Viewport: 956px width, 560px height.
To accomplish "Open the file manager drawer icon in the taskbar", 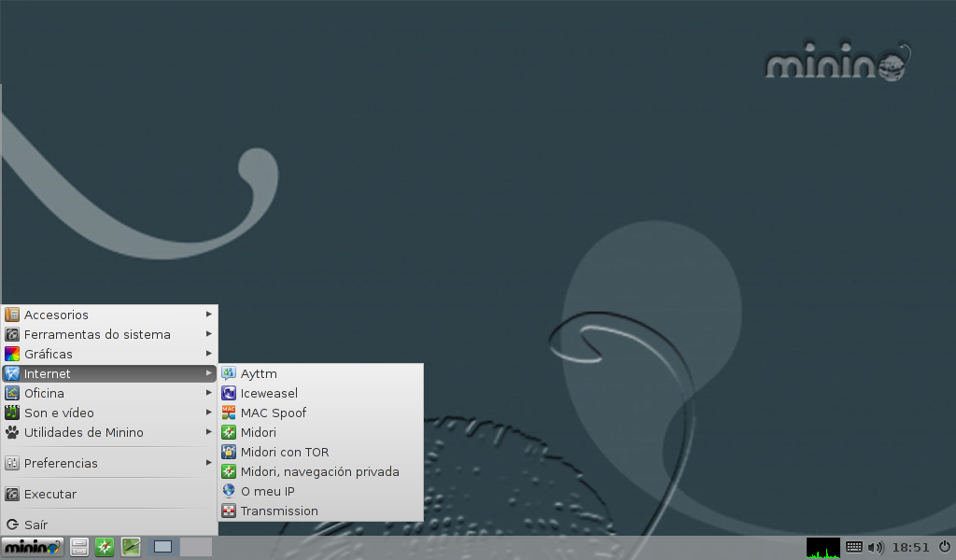I will tap(79, 547).
